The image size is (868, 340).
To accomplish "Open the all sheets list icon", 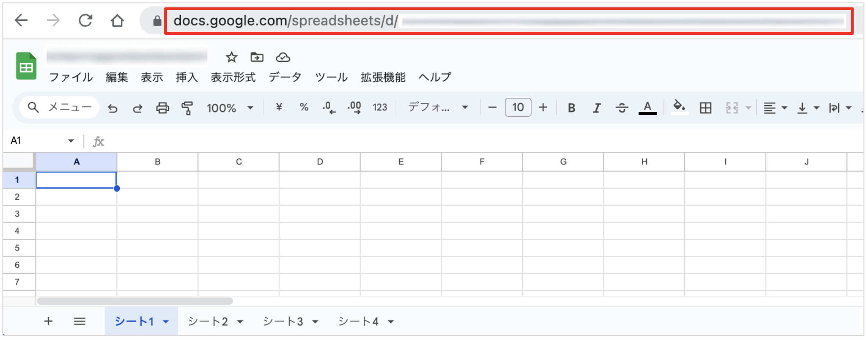I will coord(80,321).
